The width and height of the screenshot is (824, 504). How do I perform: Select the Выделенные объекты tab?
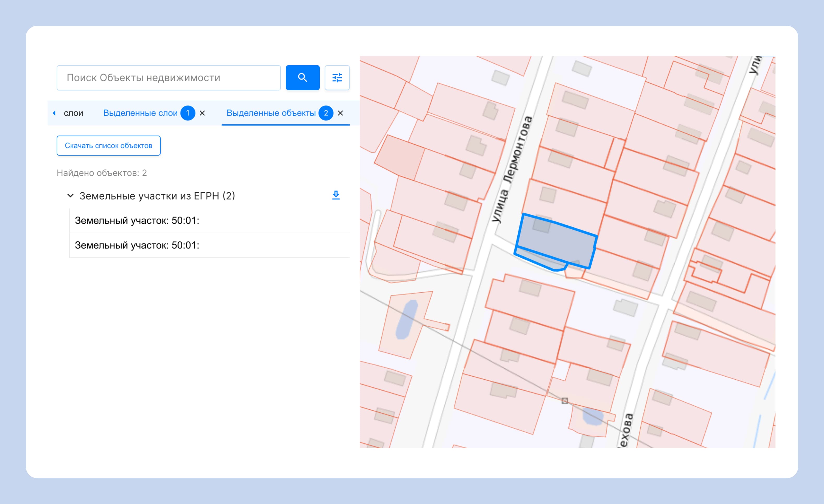pos(271,113)
